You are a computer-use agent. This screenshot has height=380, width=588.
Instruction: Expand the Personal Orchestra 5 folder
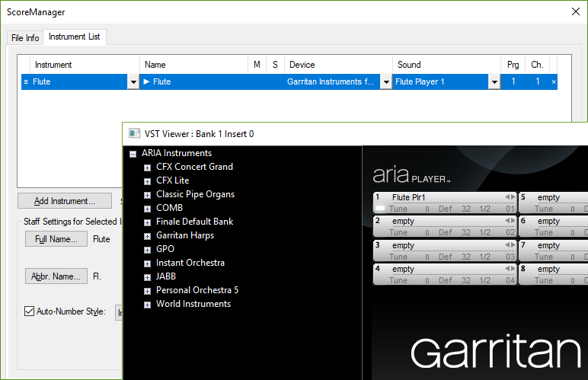click(147, 291)
